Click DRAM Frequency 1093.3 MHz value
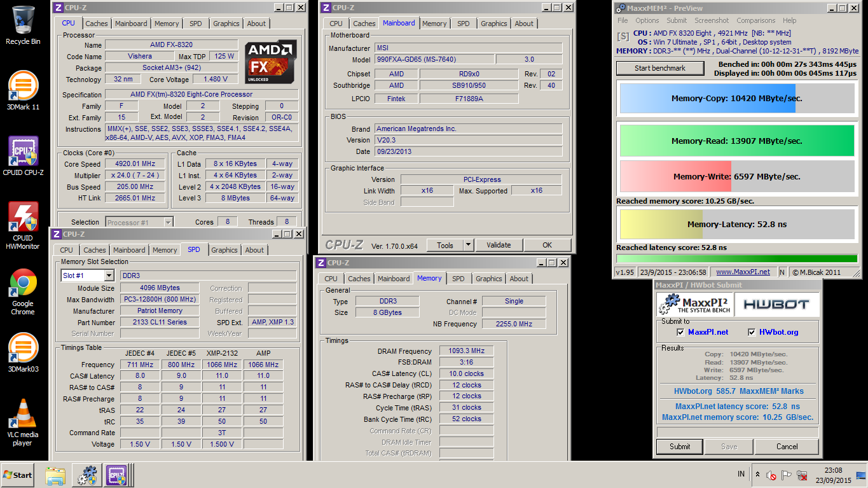Viewport: 868px width, 488px height. click(x=467, y=351)
